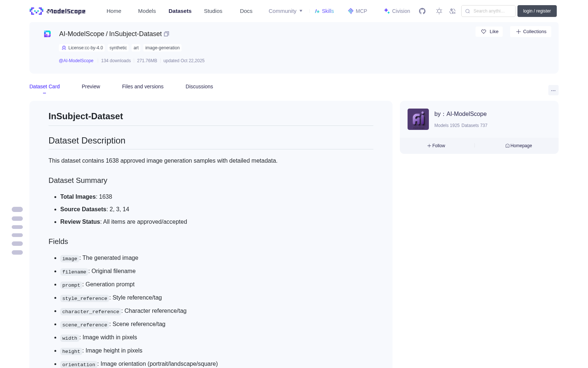The height and width of the screenshot is (368, 588).
Task: Open the Studios section
Action: [x=213, y=11]
